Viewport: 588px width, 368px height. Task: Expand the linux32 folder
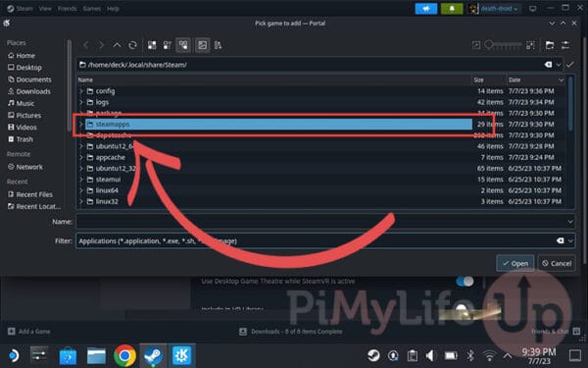[81, 201]
